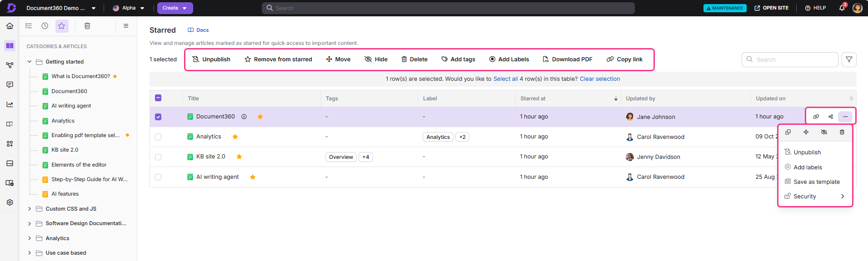Viewport: 868px width, 261px height.
Task: Open the Docs link beside Starred
Action: 198,30
